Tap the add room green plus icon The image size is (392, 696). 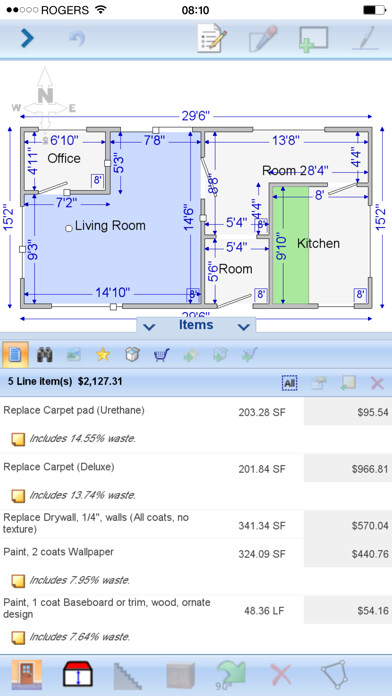313,39
